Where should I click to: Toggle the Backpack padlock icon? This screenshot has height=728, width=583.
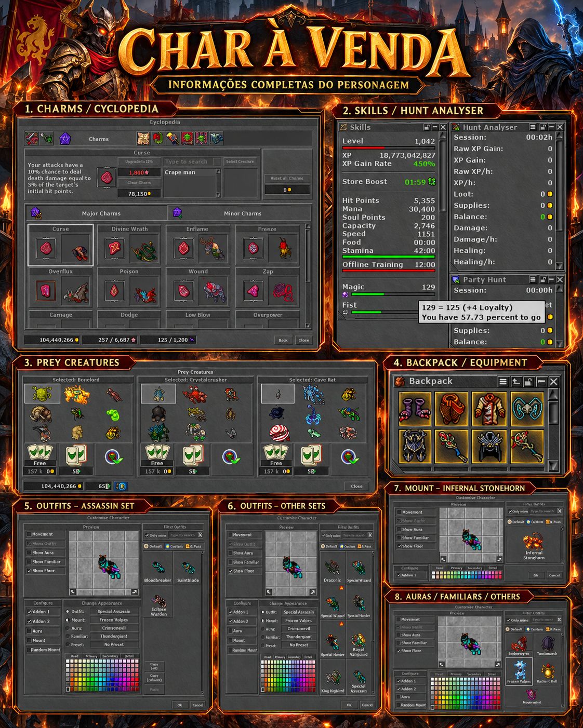[x=528, y=382]
